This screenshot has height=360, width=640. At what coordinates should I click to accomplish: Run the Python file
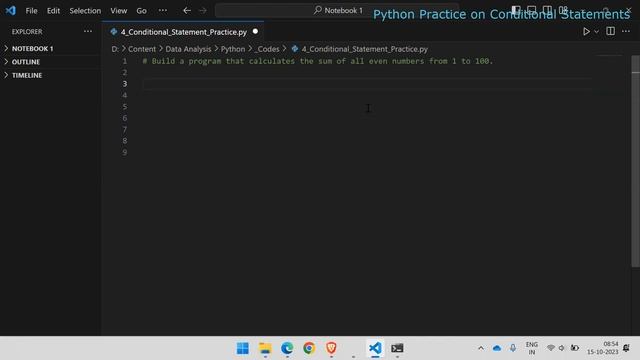[x=586, y=31]
